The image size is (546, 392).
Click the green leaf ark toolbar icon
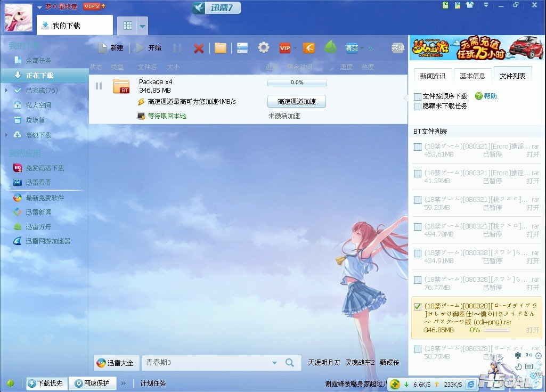(x=330, y=47)
